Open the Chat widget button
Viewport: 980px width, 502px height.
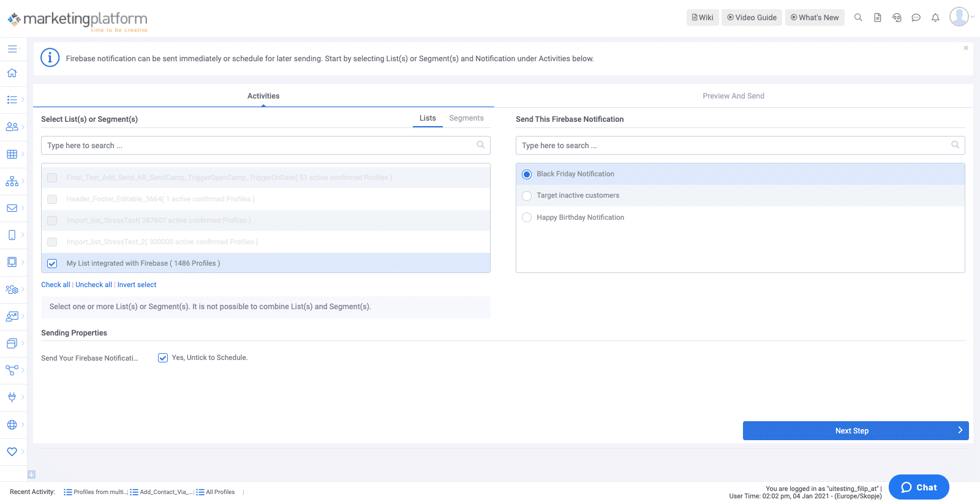click(x=919, y=487)
